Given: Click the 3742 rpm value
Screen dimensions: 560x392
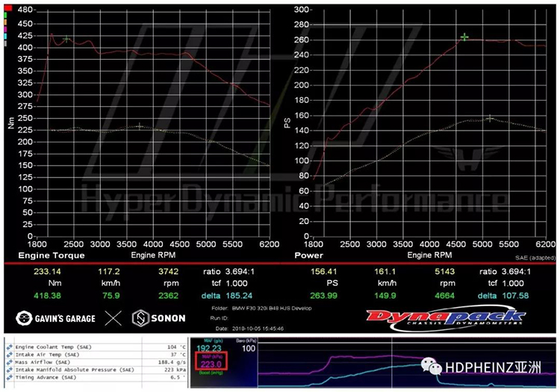Looking at the screenshot, I should click(168, 272).
